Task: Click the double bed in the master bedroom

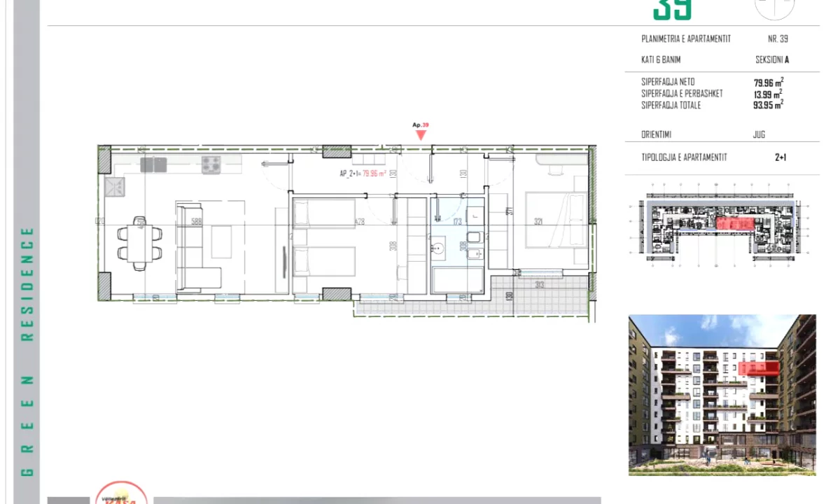Action: coord(556,220)
